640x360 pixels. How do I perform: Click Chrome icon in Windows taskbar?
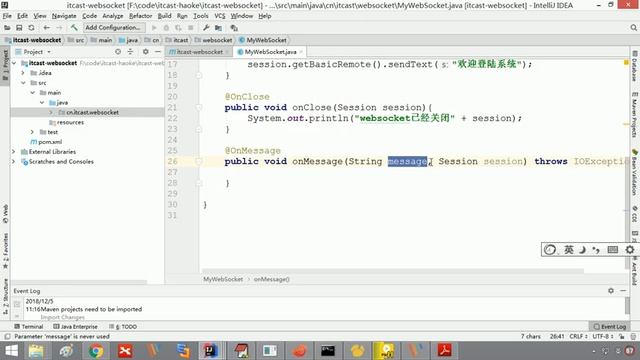click(x=96, y=351)
